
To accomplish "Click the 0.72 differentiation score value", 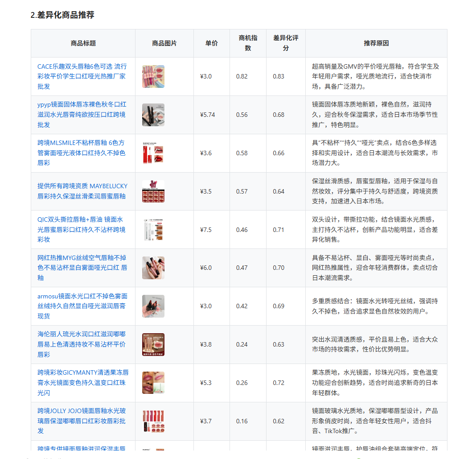I will (x=279, y=383).
